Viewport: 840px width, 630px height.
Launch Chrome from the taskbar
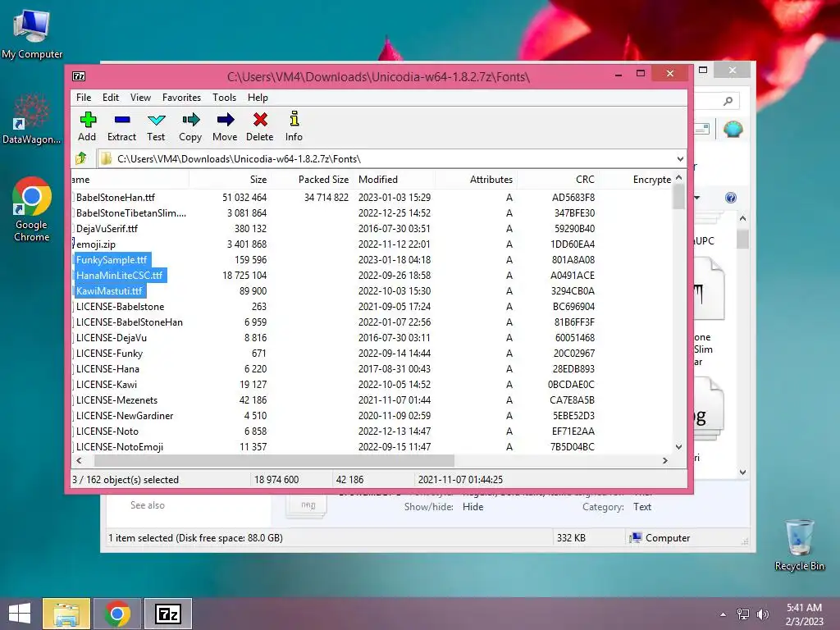pyautogui.click(x=117, y=614)
